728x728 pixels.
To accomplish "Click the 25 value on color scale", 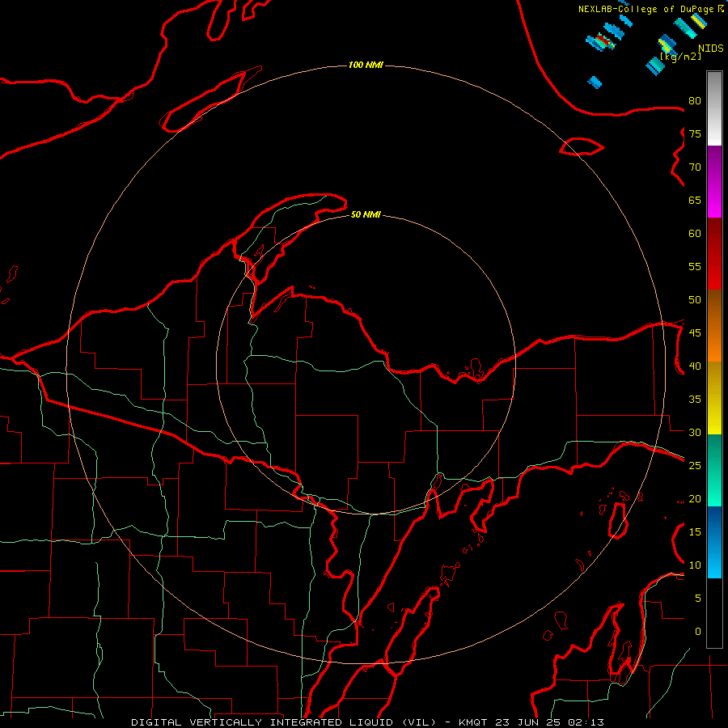I will pos(695,466).
